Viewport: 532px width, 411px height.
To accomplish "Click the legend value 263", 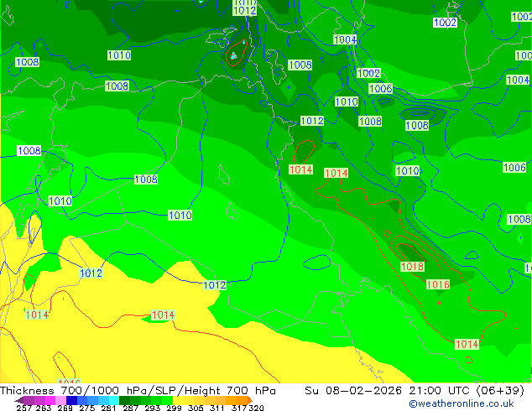I will coord(44,408).
